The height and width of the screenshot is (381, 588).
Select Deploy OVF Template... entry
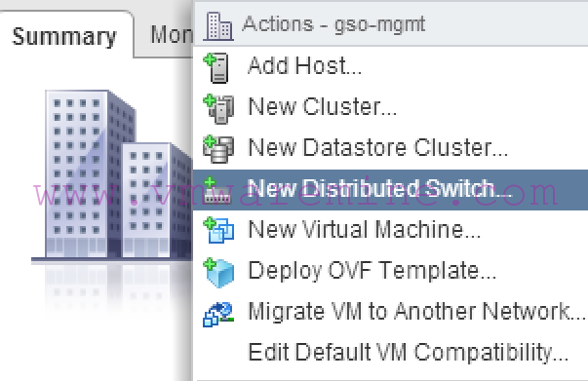(390, 271)
